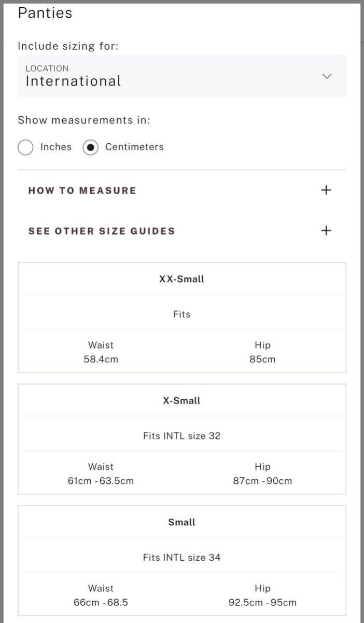The image size is (364, 623).
Task: Open the SEE OTHER SIZE GUIDES section
Action: (x=102, y=231)
